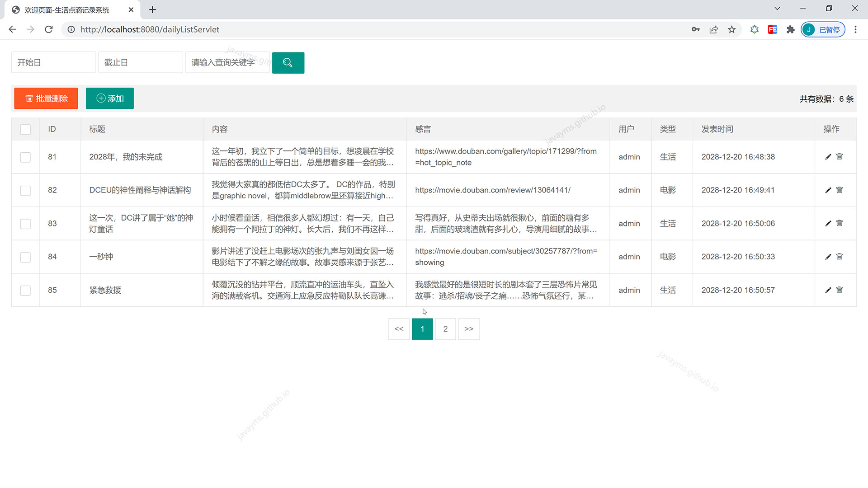Edit record 81 with pencil icon
Viewport: 868px width, 488px height.
click(828, 157)
